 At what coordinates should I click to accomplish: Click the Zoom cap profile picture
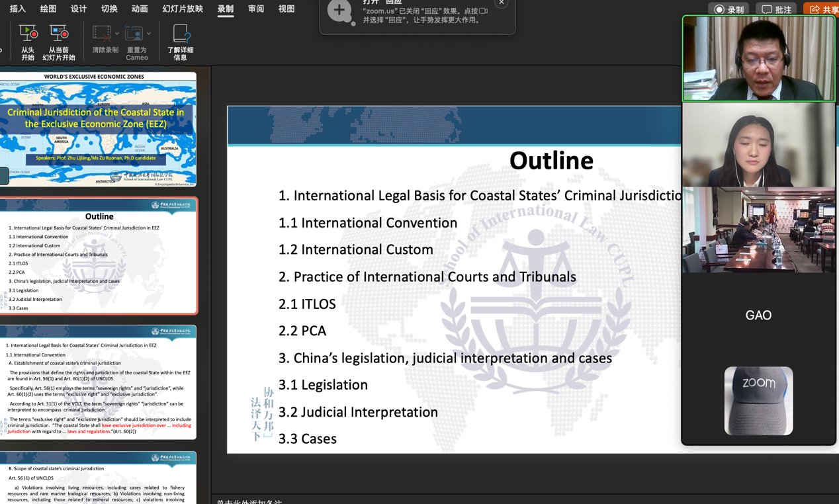tap(758, 401)
